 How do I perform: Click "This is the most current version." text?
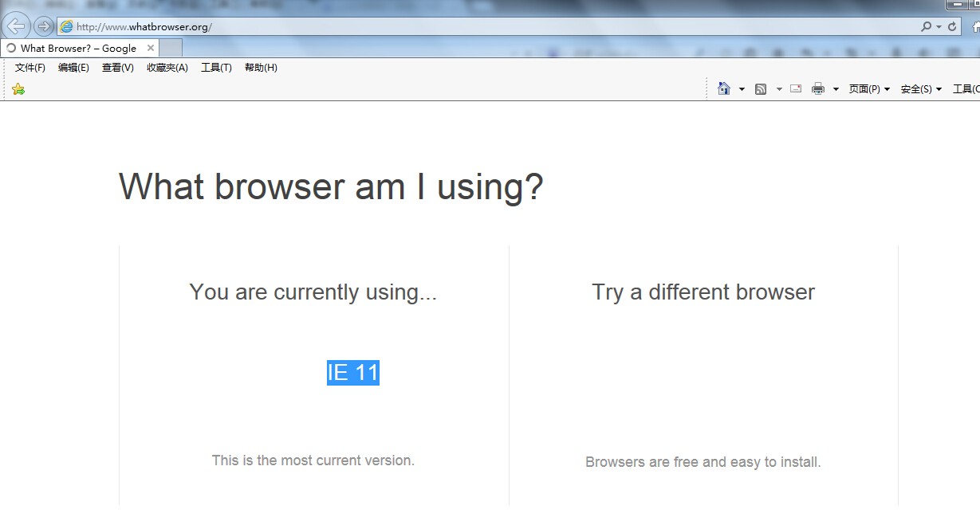313,460
